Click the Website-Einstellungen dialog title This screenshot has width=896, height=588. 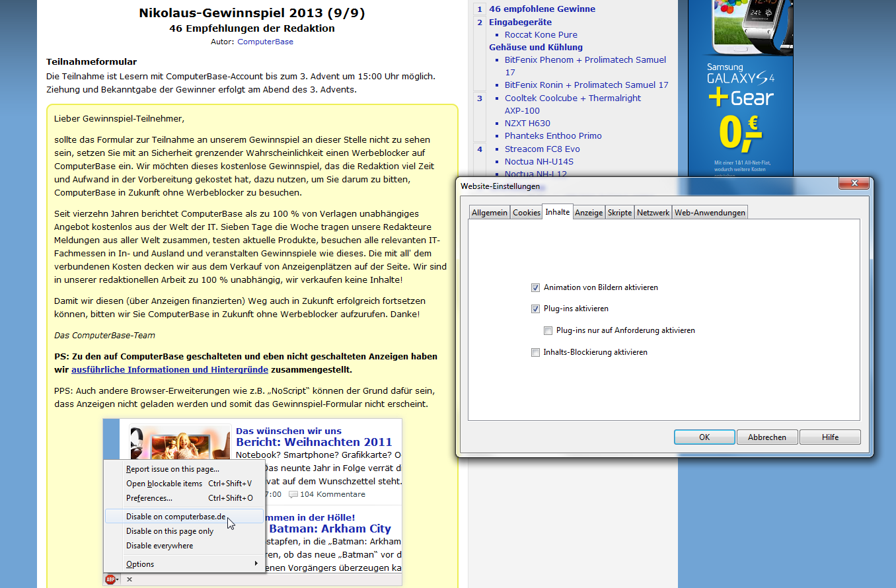click(x=500, y=186)
